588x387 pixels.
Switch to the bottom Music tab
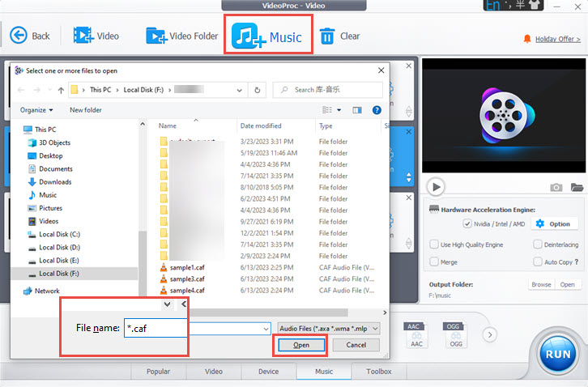click(324, 372)
